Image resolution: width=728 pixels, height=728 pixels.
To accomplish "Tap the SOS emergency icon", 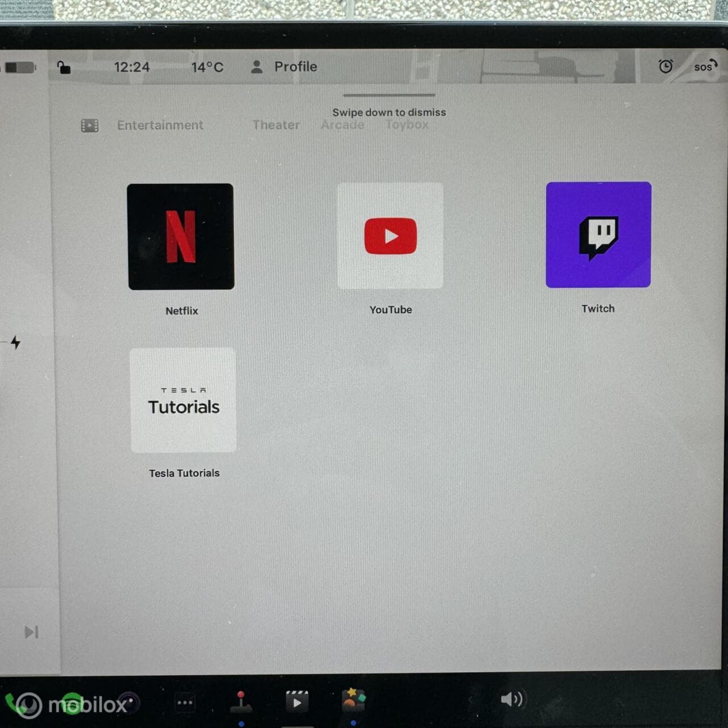I will pos(705,66).
